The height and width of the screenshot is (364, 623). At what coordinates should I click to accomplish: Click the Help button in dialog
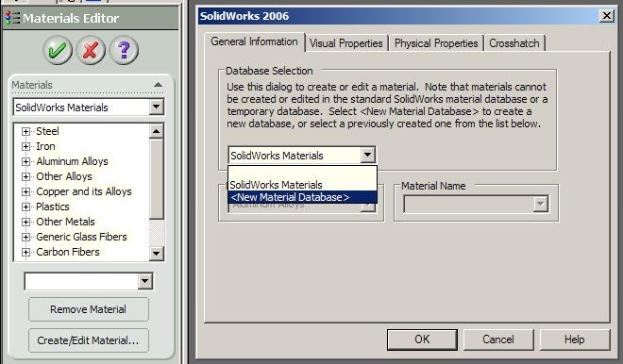pos(575,339)
